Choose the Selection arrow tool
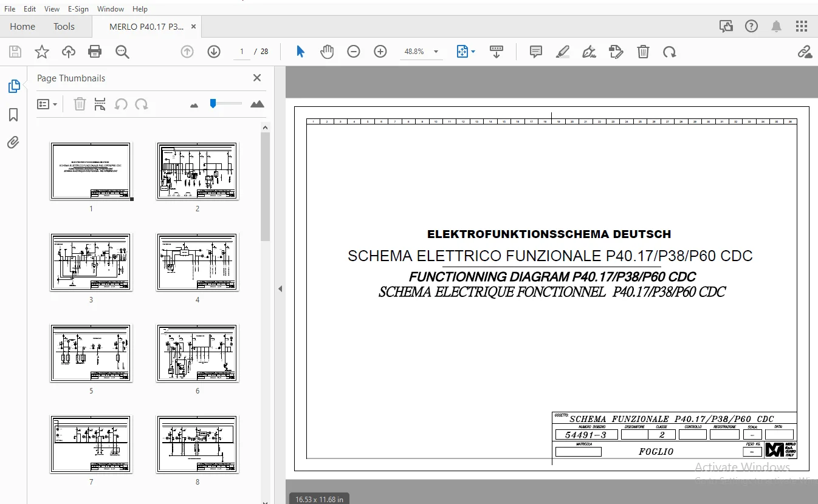Image resolution: width=818 pixels, height=504 pixels. [300, 52]
